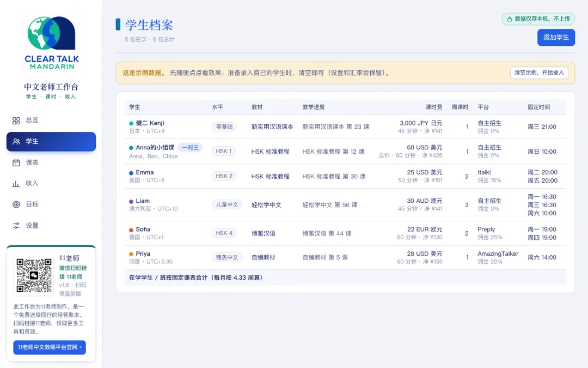588x368 pixels.
Task: Click the italki platform cell
Action: (484, 172)
